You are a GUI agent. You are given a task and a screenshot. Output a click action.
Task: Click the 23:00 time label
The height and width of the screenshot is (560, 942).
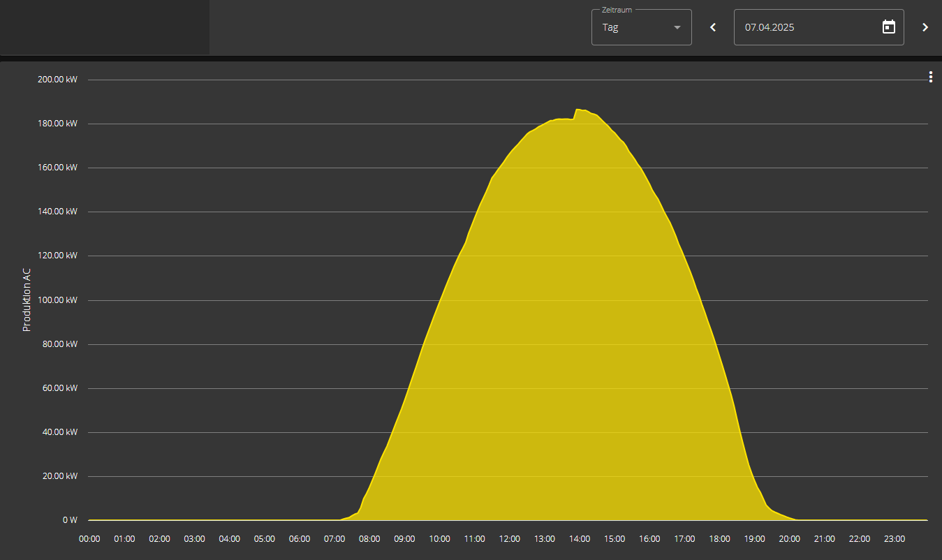[x=895, y=539]
